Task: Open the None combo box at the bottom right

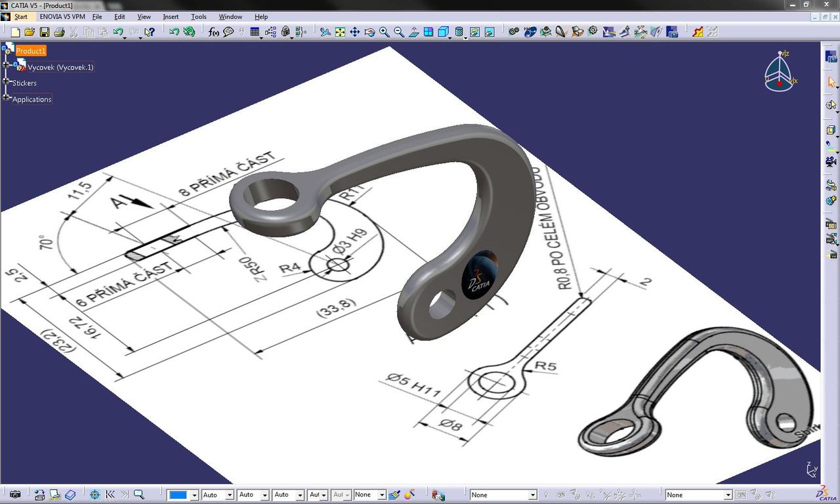Action: [699, 495]
